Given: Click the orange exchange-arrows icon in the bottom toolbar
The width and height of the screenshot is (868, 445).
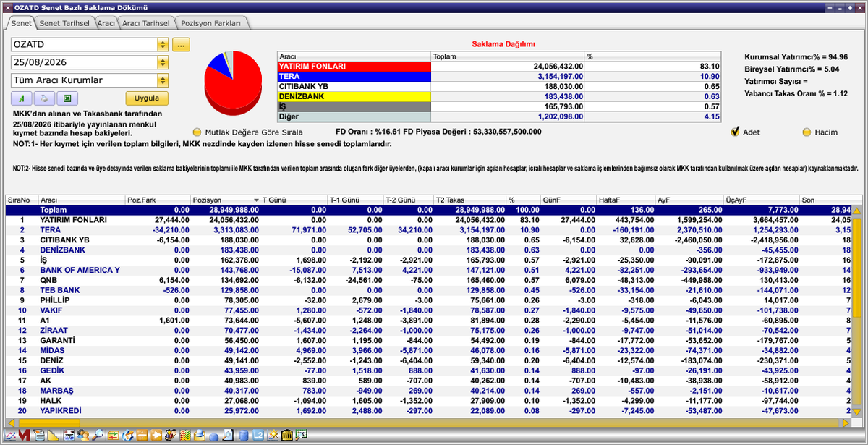Looking at the screenshot, I should (x=113, y=435).
